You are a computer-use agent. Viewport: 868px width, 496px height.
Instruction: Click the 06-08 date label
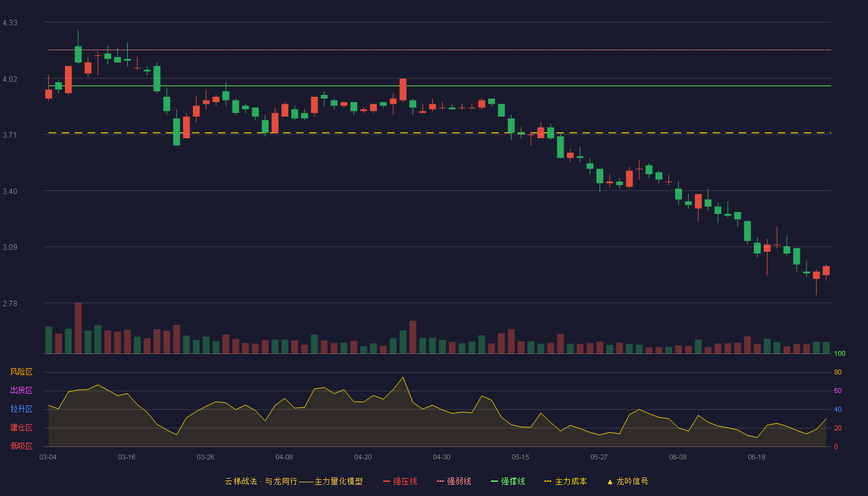pyautogui.click(x=678, y=457)
